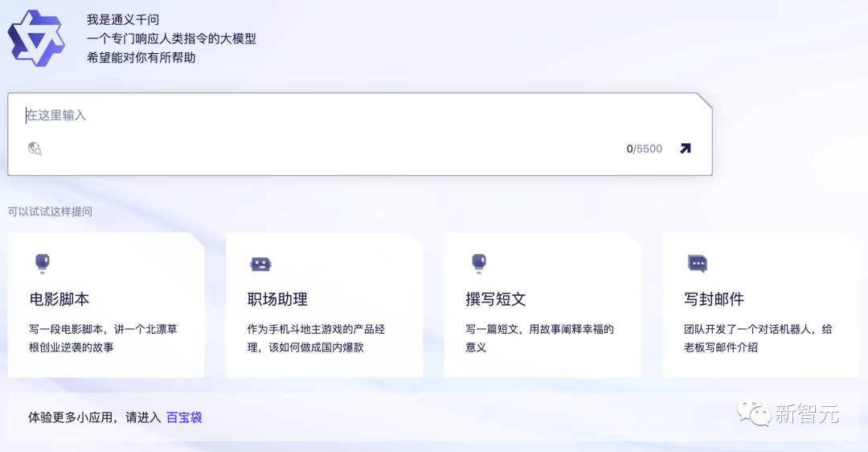868x452 pixels.
Task: Click the 作为手机斗地主游戏的产品经理 description text
Action: tap(316, 338)
